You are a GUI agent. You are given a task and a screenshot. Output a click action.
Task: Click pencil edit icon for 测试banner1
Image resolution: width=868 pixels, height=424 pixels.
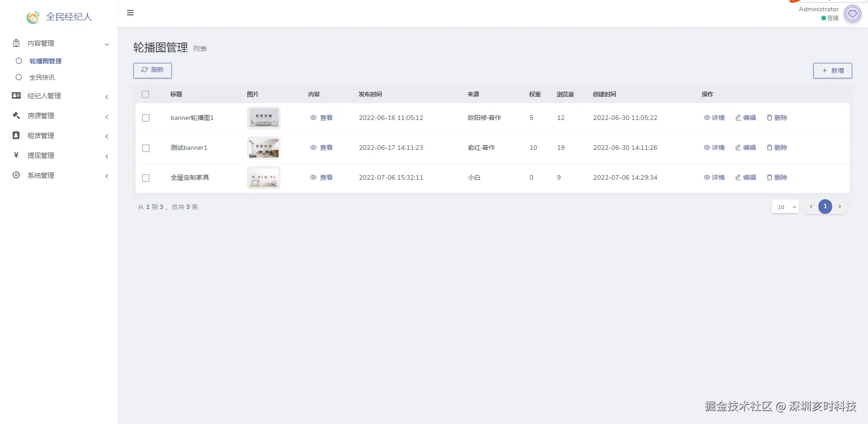coord(738,148)
